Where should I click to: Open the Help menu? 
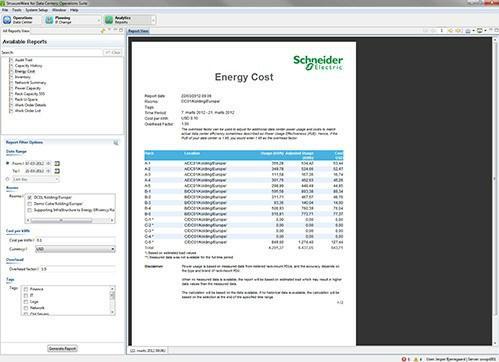(74, 10)
